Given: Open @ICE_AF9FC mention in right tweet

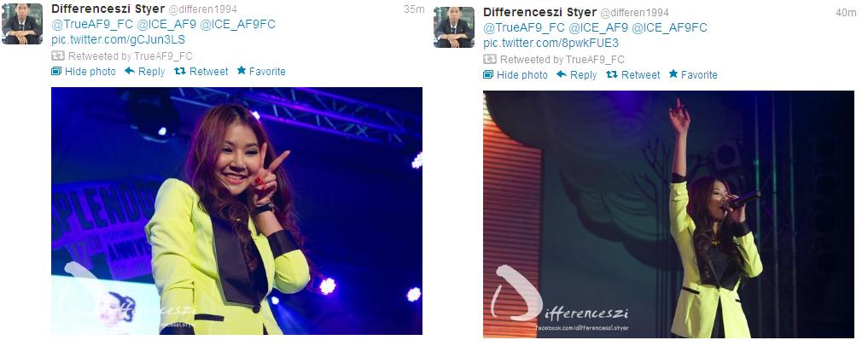Looking at the screenshot, I should coord(669,27).
